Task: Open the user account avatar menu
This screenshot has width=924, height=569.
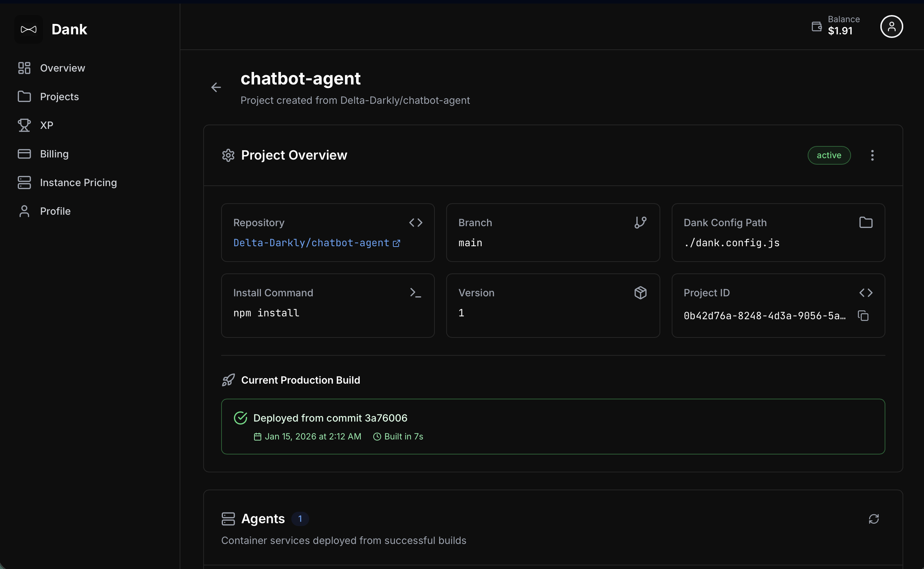Action: tap(891, 27)
